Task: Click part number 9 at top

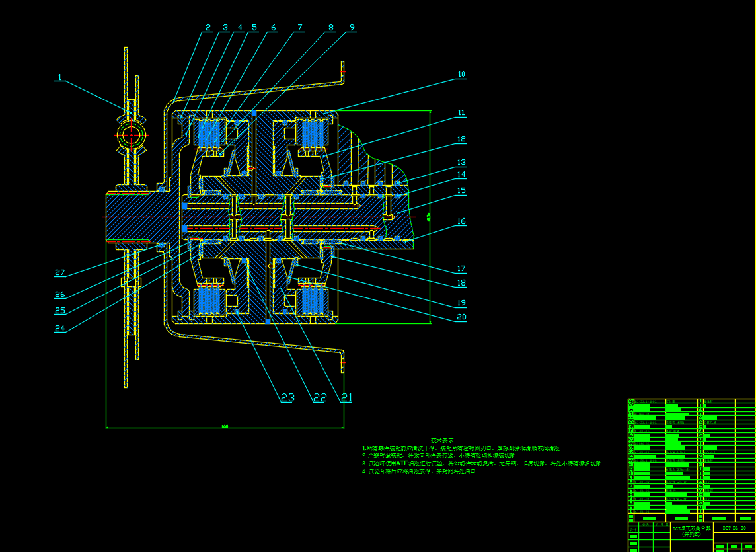Action: tap(352, 28)
